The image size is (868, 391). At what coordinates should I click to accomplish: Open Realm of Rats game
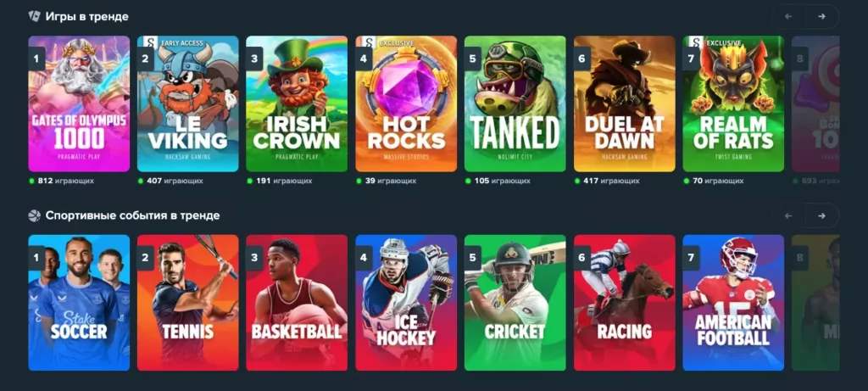[x=733, y=104]
